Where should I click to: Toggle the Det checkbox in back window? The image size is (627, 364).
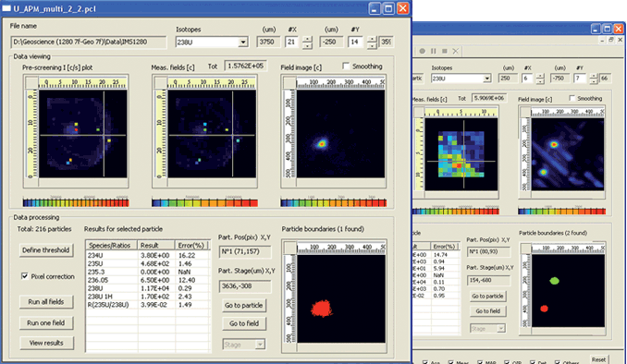pos(533,362)
